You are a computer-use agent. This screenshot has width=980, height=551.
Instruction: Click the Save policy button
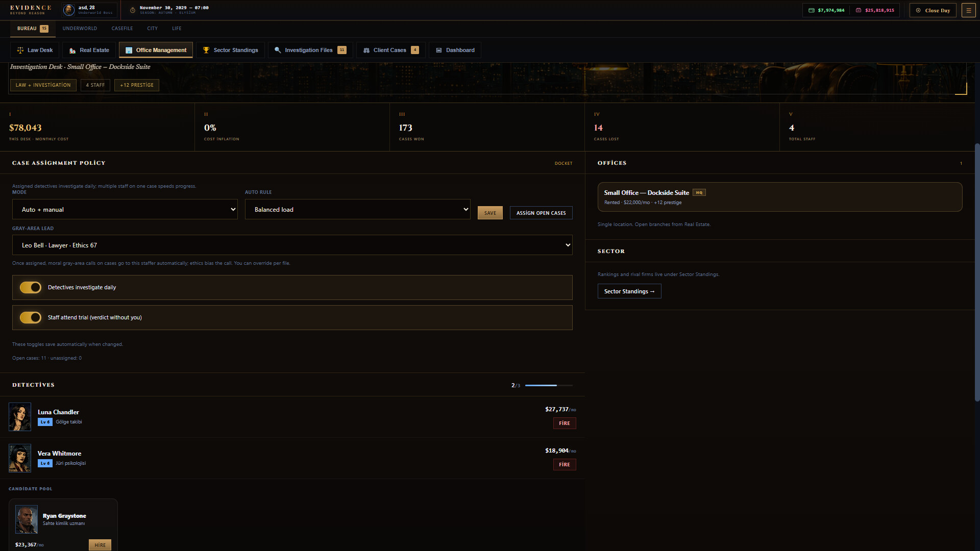[x=490, y=213]
